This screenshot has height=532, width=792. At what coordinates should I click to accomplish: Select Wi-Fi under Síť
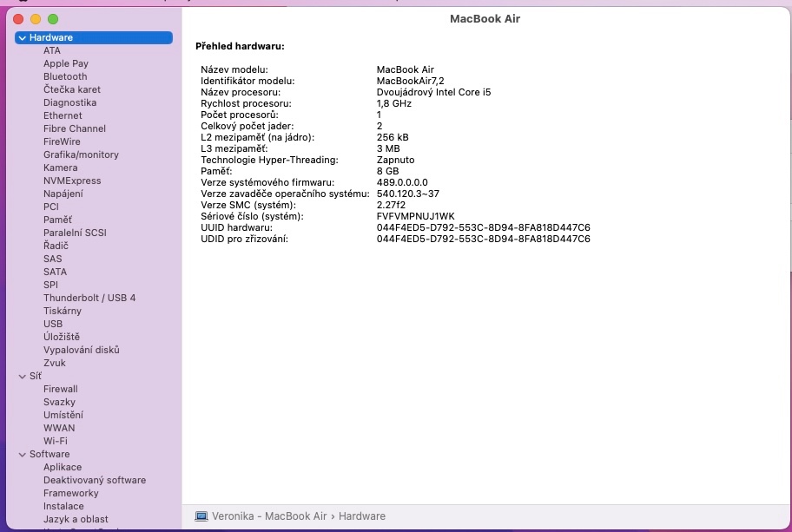56,441
